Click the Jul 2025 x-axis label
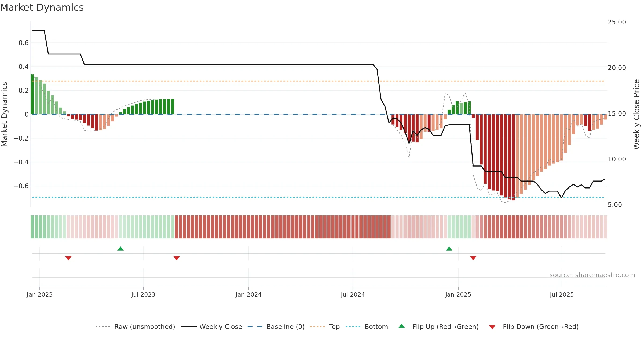 coord(562,294)
